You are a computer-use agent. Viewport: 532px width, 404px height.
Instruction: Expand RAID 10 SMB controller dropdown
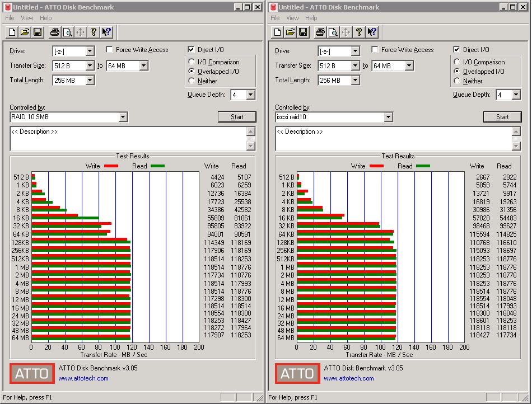tap(123, 117)
